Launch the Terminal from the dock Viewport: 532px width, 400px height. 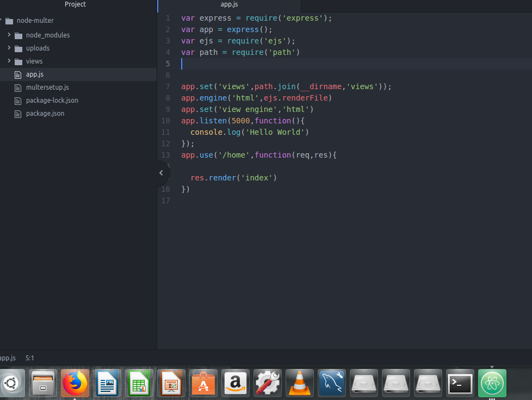(460, 383)
